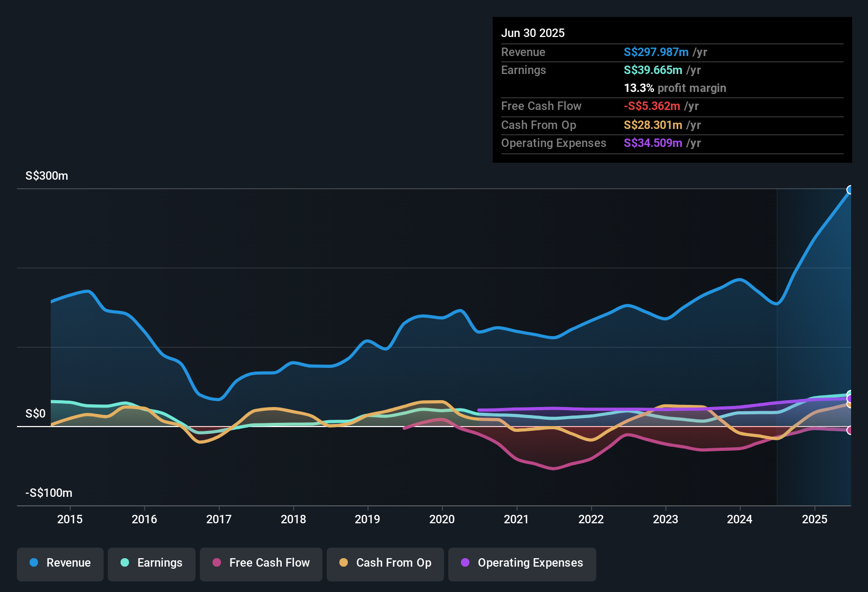Toggle the Revenue series visibility
The height and width of the screenshot is (592, 868).
tap(60, 563)
